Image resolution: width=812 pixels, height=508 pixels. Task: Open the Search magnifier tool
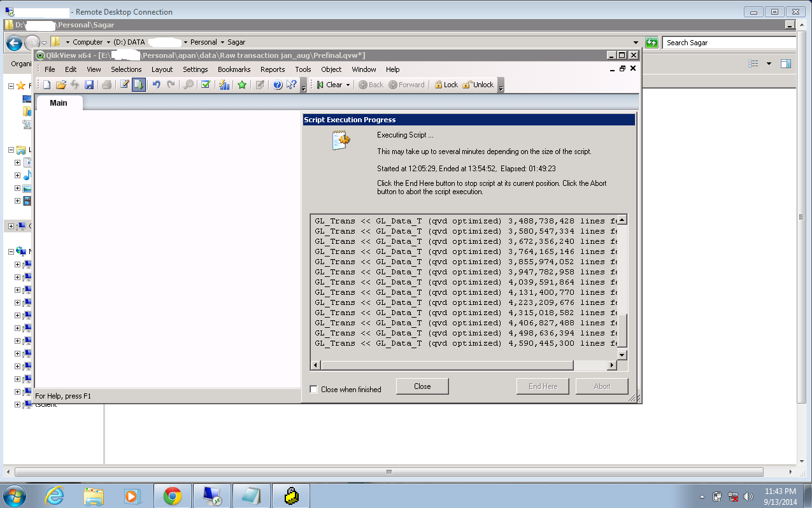[189, 85]
